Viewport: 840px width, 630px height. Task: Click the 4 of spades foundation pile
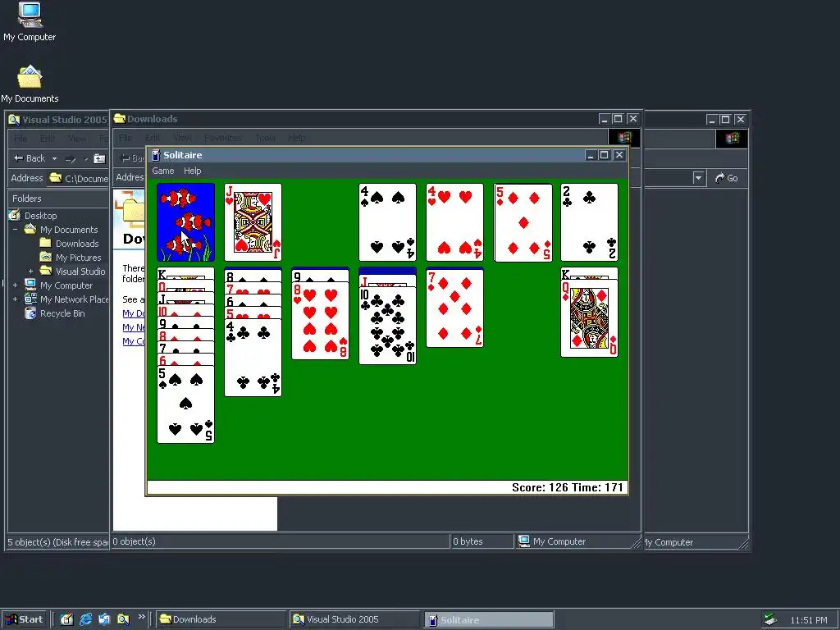pyautogui.click(x=387, y=222)
